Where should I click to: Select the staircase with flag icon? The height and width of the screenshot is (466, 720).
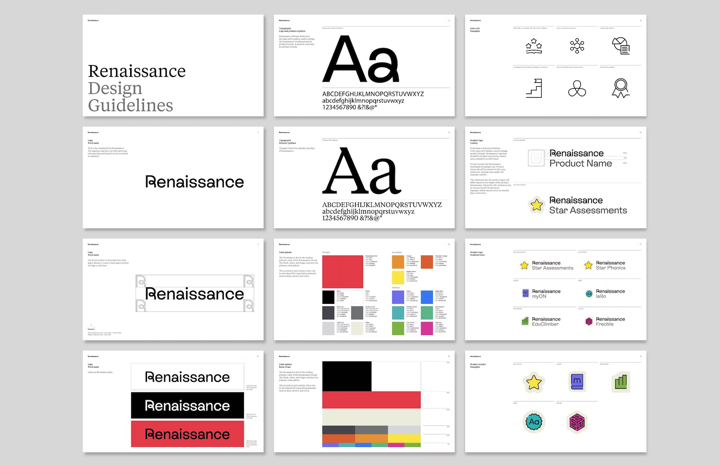[534, 88]
